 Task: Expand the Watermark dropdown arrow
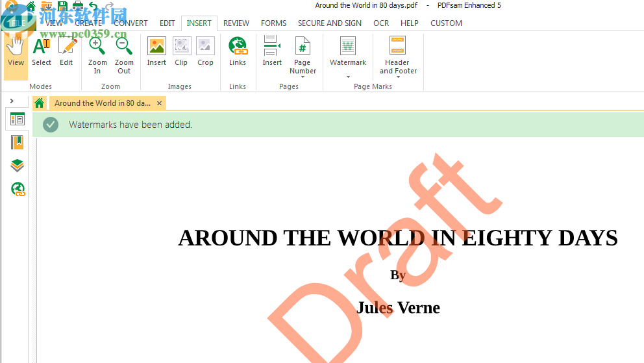pyautogui.click(x=348, y=77)
